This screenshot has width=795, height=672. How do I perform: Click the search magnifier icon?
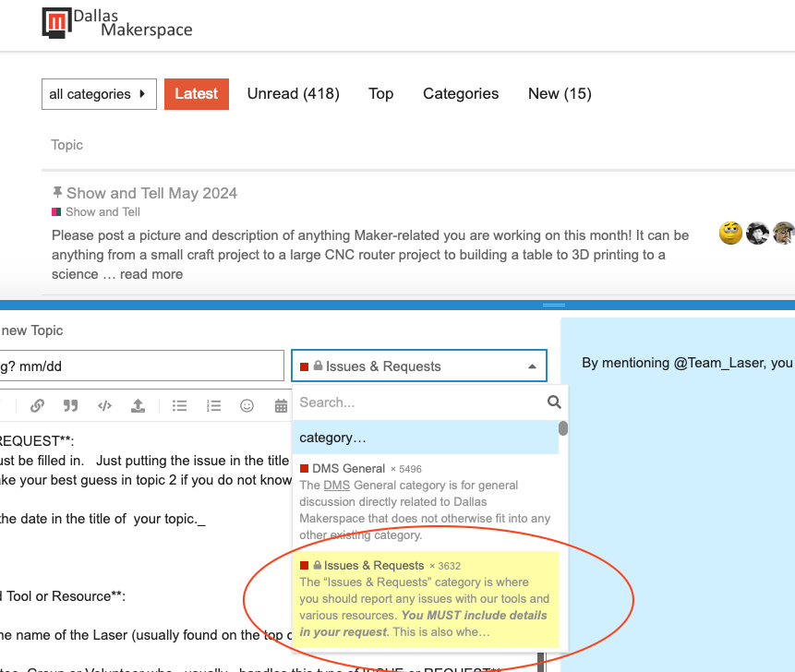click(x=554, y=402)
